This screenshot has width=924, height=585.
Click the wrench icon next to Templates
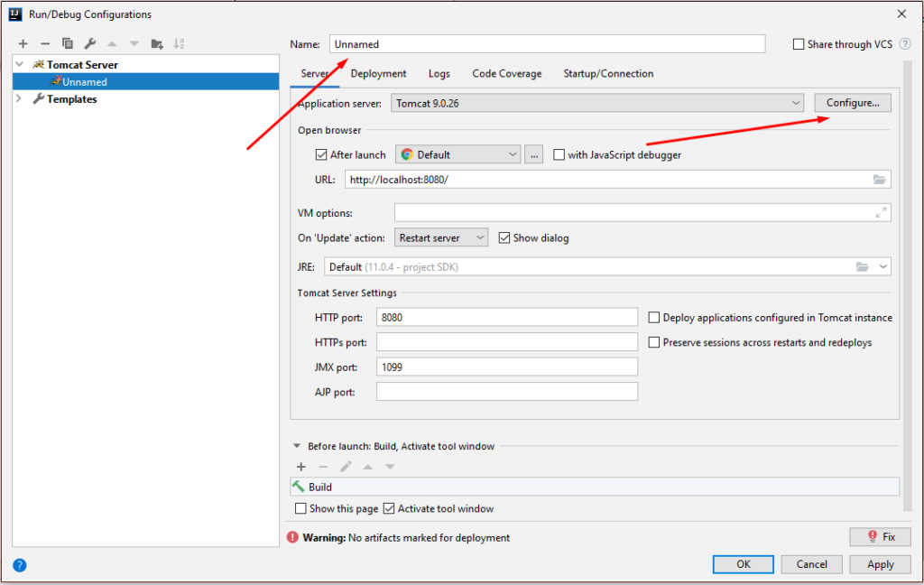[38, 99]
